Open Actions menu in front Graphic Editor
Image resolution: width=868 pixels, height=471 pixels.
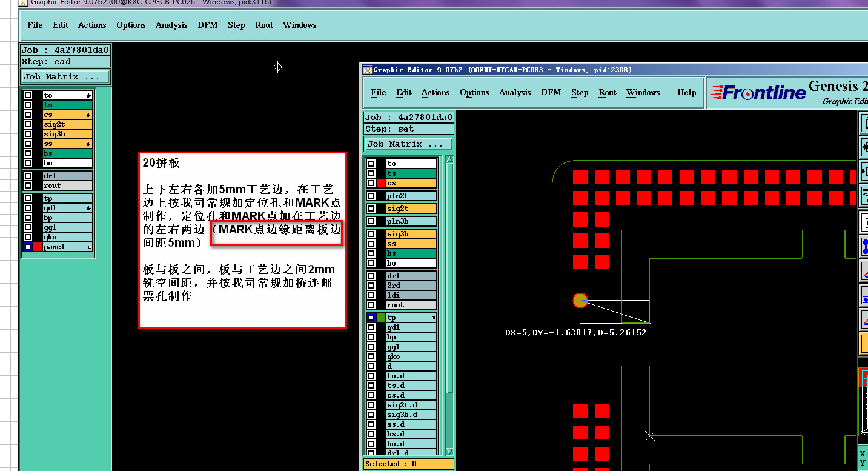pos(436,92)
